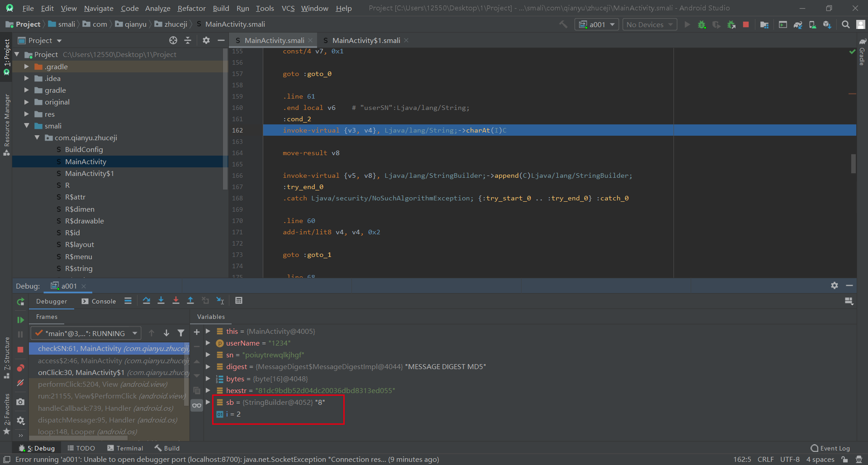
Task: Open the No Devices dropdown
Action: tap(650, 24)
